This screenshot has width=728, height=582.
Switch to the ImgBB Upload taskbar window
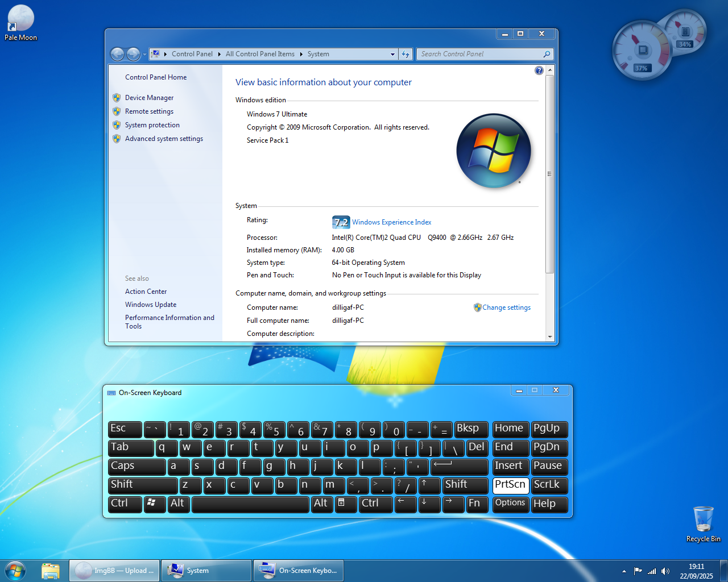click(x=114, y=571)
